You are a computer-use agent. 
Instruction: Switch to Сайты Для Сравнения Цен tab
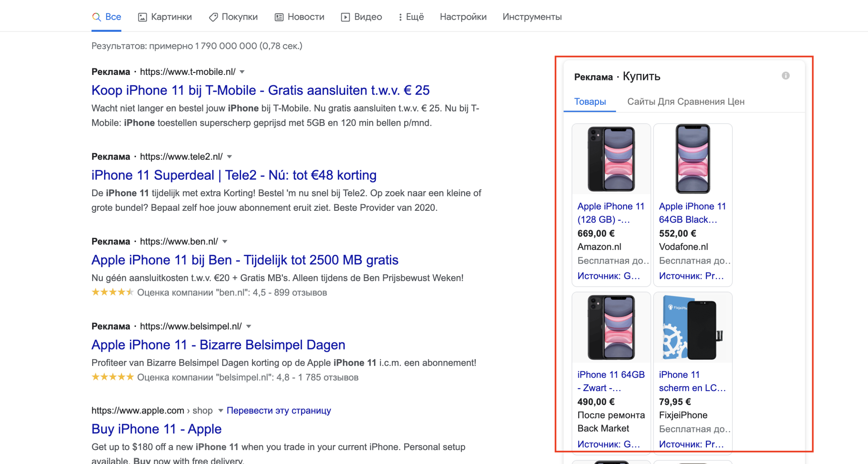click(686, 101)
